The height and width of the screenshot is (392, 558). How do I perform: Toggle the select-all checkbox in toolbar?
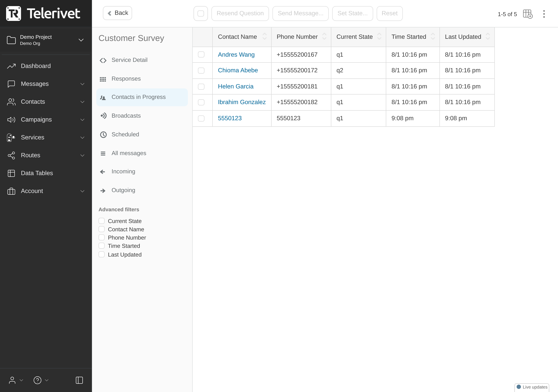click(201, 13)
